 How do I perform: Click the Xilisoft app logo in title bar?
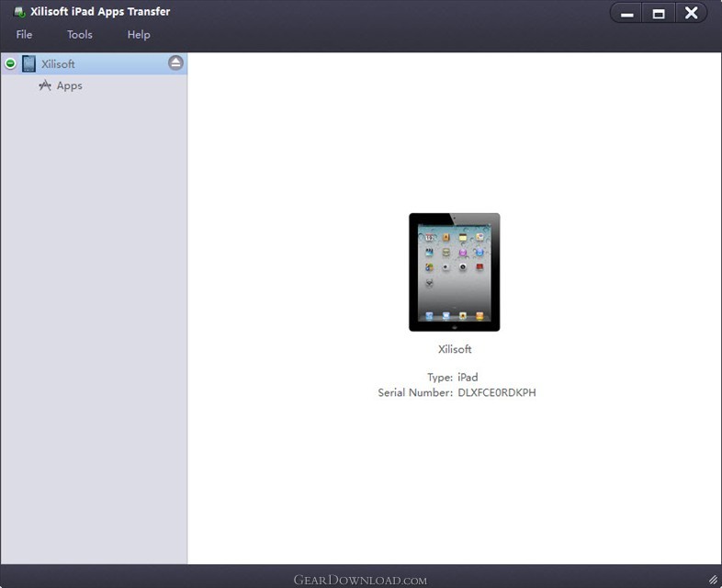coord(19,12)
